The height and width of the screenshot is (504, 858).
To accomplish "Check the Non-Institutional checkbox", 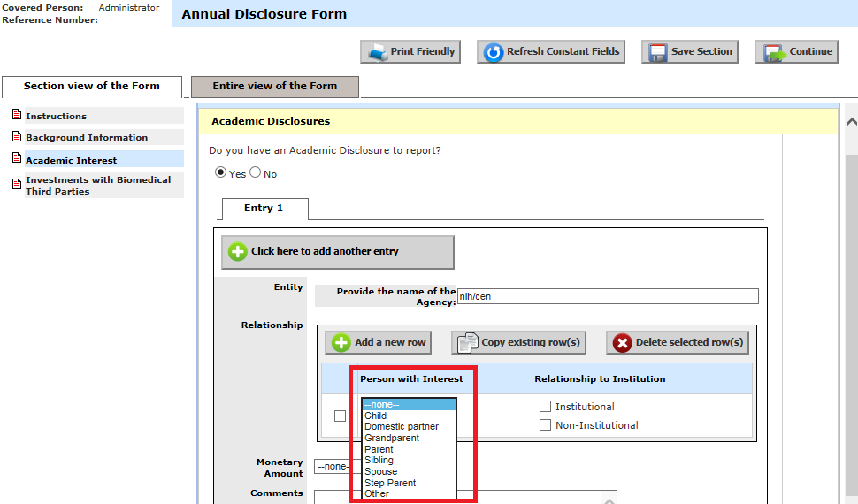I will tap(545, 424).
